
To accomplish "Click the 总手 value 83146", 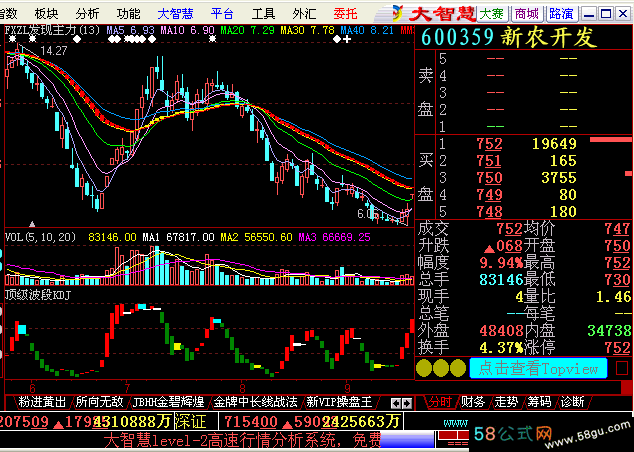I will pyautogui.click(x=501, y=280).
